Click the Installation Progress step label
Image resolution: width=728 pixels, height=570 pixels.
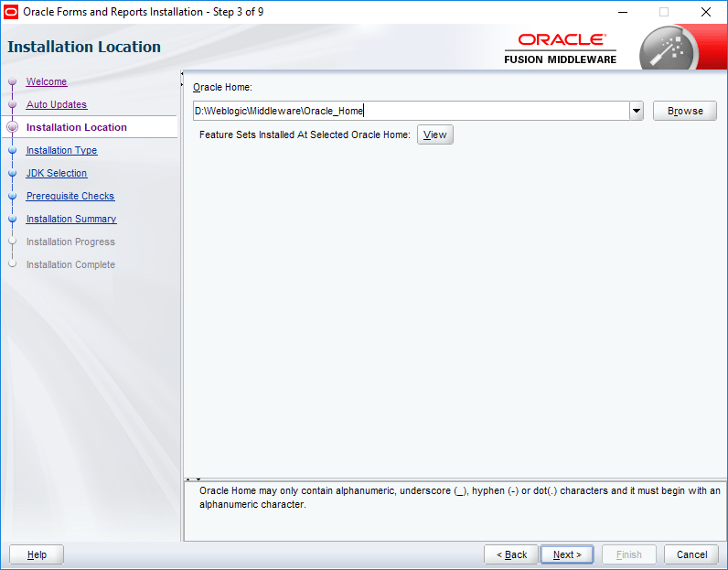point(70,242)
